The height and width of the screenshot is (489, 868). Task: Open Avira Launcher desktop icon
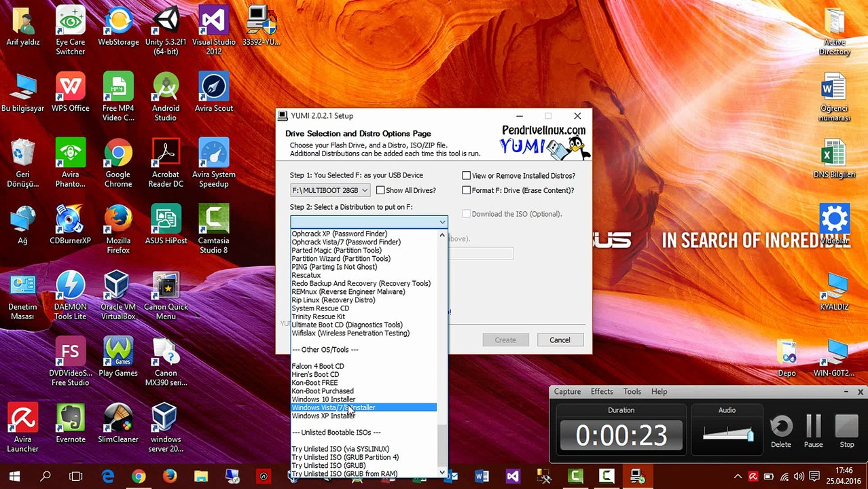click(x=22, y=428)
